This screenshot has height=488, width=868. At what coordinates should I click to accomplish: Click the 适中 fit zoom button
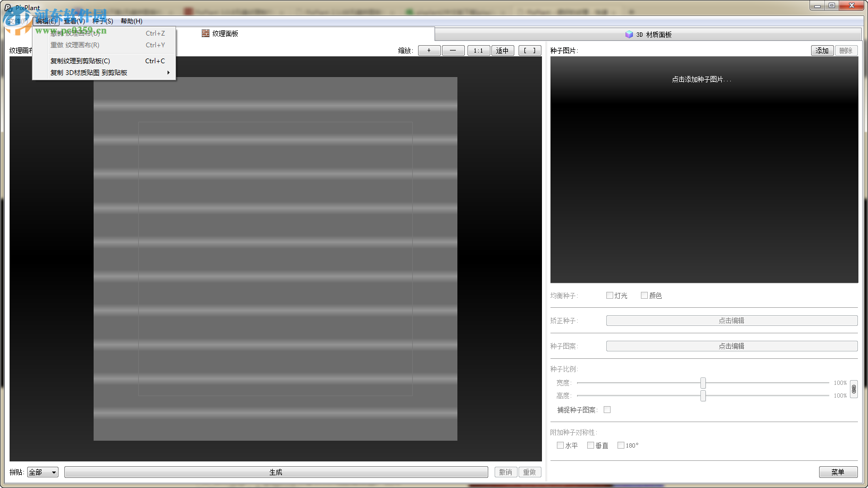click(503, 51)
